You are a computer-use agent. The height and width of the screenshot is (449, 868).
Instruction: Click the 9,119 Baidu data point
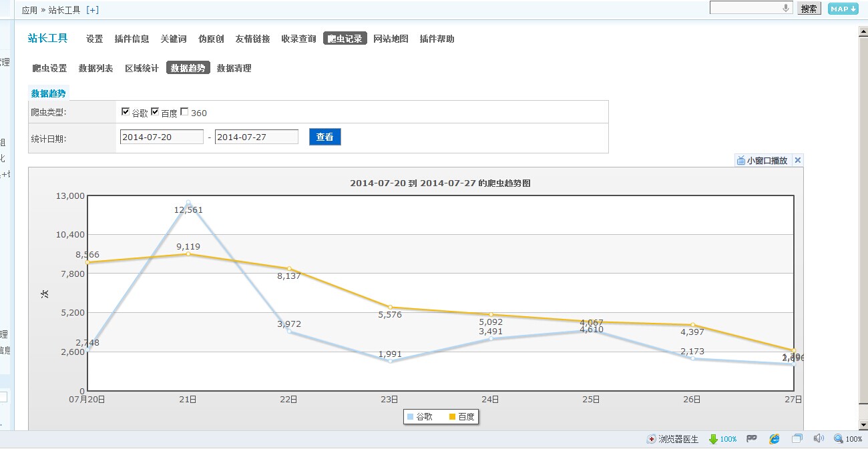point(188,254)
